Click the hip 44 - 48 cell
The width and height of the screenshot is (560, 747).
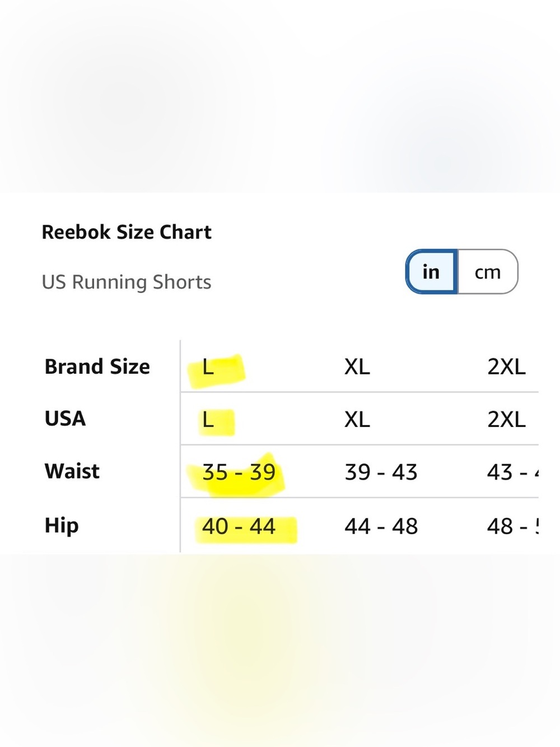(x=381, y=526)
